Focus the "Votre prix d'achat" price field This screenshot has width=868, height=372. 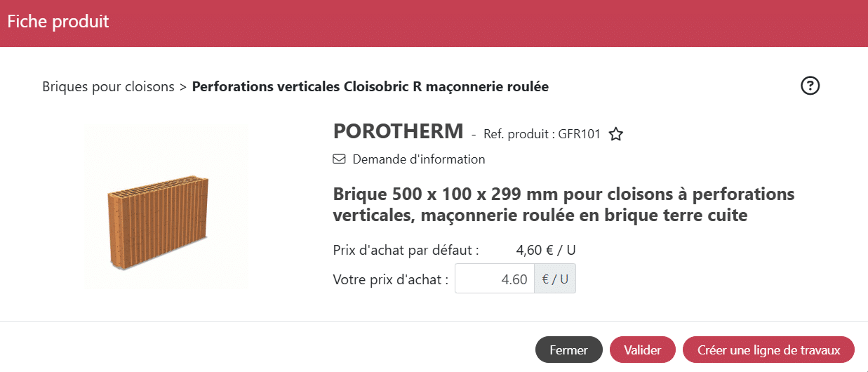click(494, 279)
